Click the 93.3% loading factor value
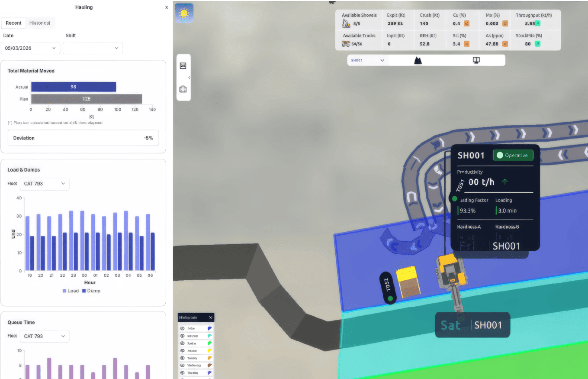 click(x=468, y=211)
